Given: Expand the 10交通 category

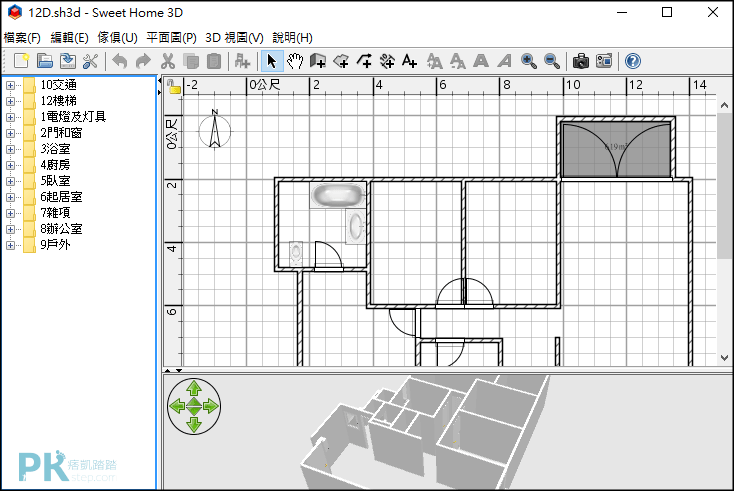Looking at the screenshot, I should pos(10,85).
